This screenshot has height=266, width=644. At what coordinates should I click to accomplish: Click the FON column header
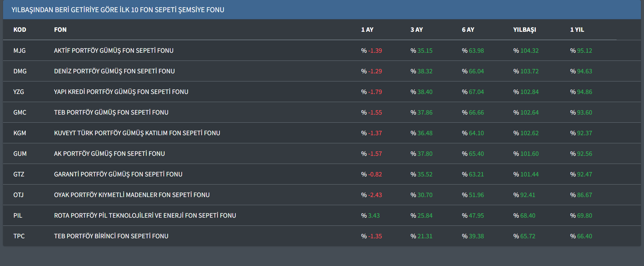(60, 30)
